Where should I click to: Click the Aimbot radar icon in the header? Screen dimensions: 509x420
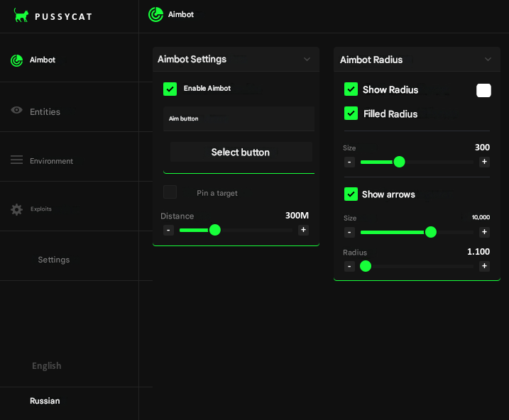click(x=155, y=15)
